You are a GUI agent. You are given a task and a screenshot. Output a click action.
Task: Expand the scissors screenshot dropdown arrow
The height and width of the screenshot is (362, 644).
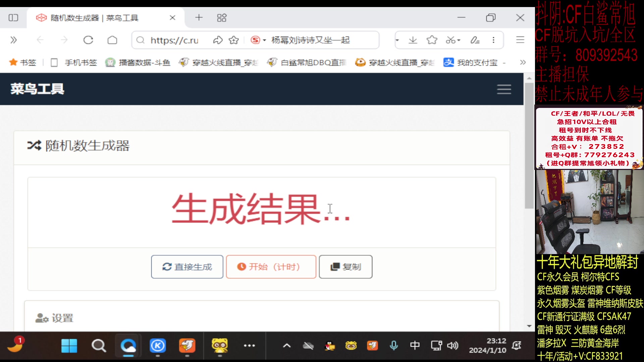458,40
